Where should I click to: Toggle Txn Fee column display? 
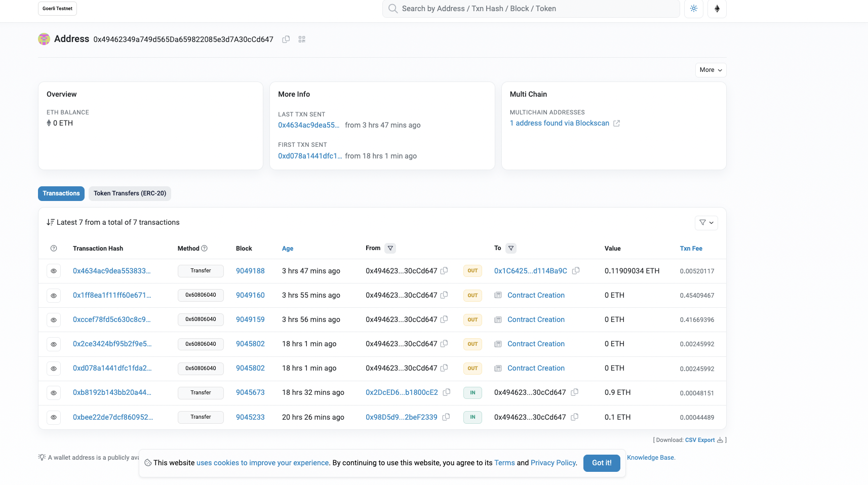[x=691, y=249]
